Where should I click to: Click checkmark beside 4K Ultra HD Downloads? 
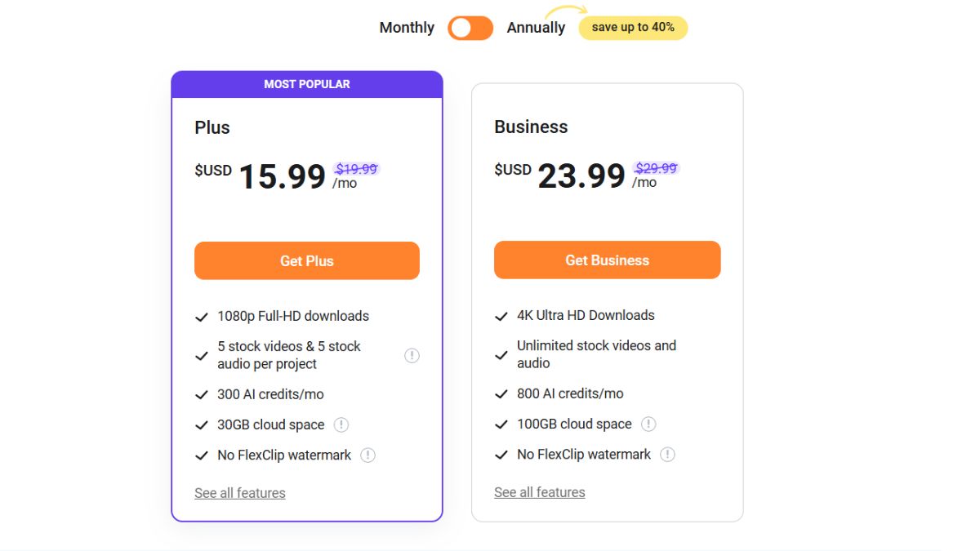pyautogui.click(x=501, y=316)
